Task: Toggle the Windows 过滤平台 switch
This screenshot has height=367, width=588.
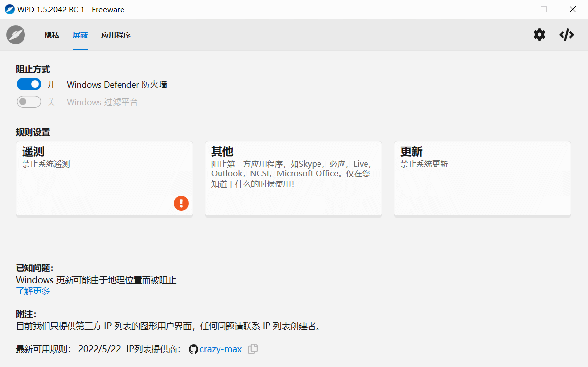Action: (x=28, y=102)
